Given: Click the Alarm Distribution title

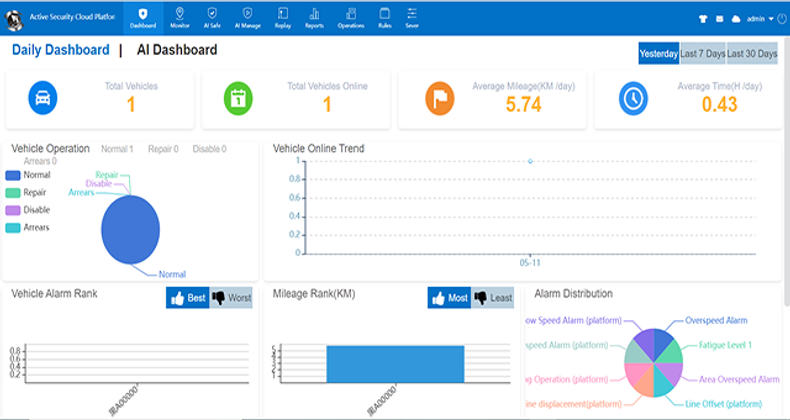Looking at the screenshot, I should [x=573, y=294].
